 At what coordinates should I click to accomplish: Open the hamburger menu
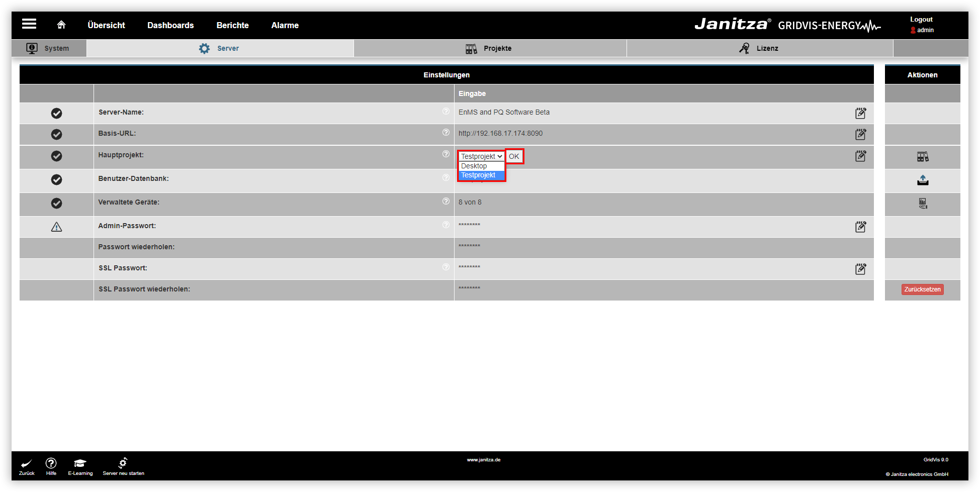click(29, 24)
